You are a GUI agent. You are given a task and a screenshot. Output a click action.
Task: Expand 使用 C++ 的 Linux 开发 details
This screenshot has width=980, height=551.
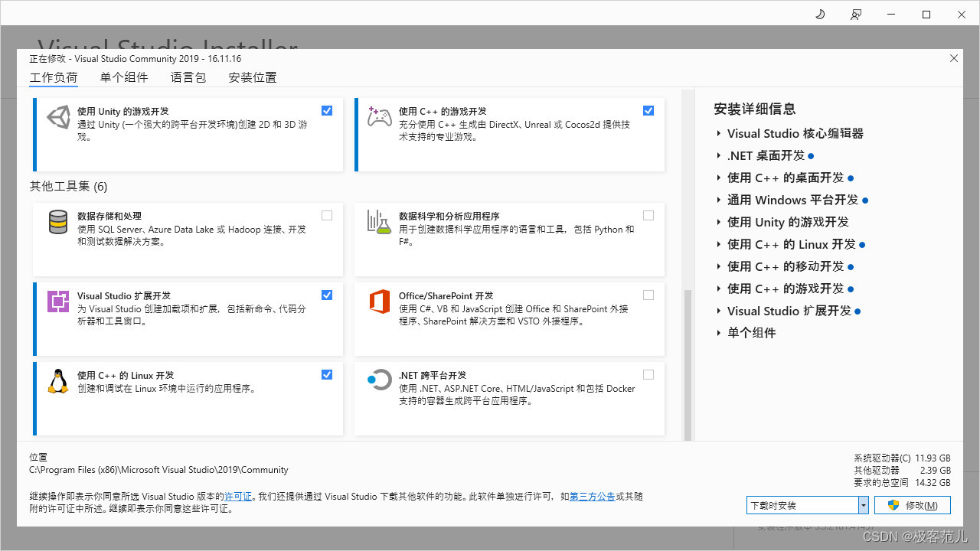coord(719,245)
